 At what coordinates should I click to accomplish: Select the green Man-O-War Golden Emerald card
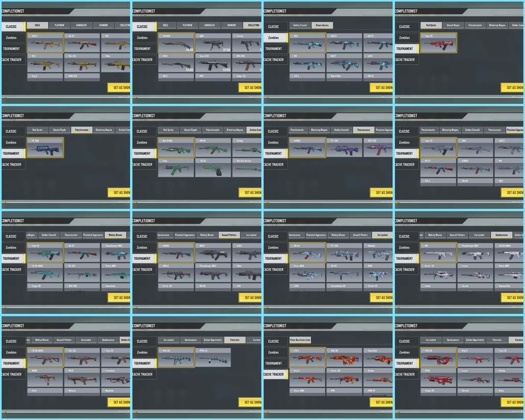click(x=176, y=148)
